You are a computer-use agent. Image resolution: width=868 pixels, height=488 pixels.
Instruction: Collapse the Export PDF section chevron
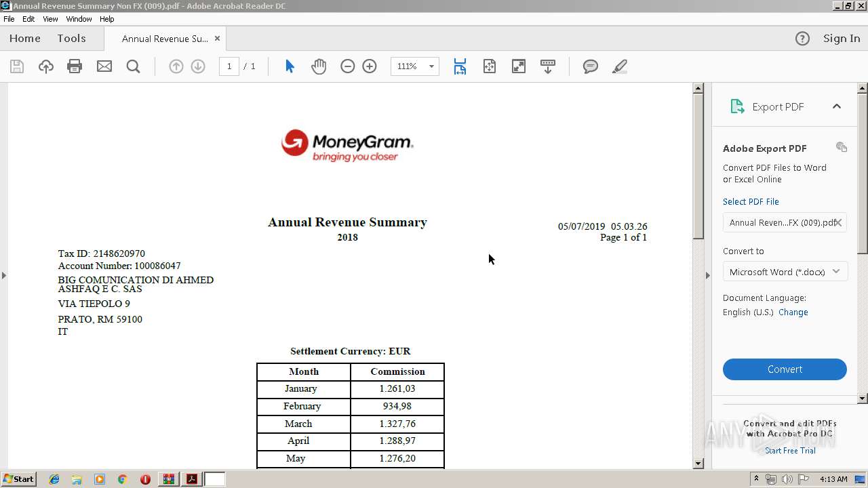837,106
